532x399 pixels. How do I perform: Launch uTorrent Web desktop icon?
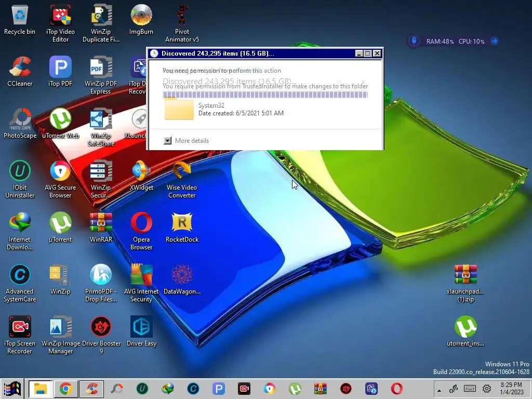(60, 124)
